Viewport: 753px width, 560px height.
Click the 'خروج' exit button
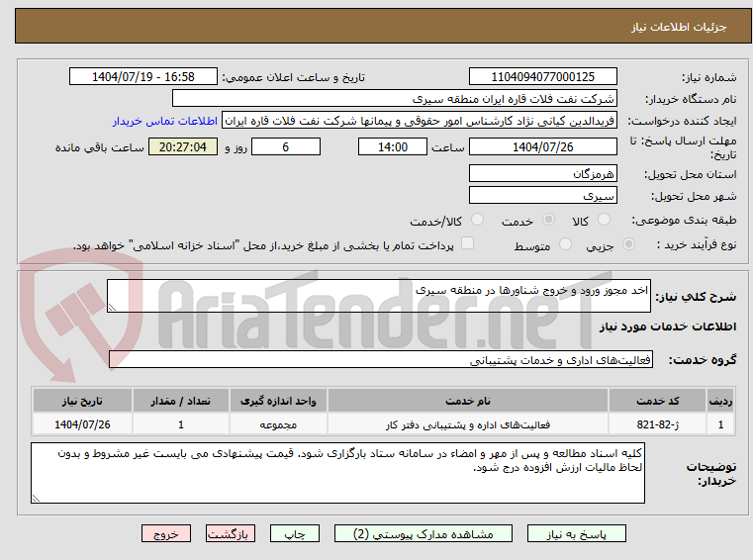[165, 533]
